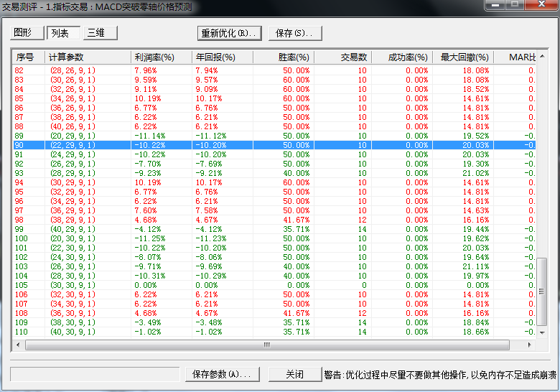Sort by the 最大回撤(%) column header
Image resolution: width=560 pixels, height=392 pixels.
[463, 57]
